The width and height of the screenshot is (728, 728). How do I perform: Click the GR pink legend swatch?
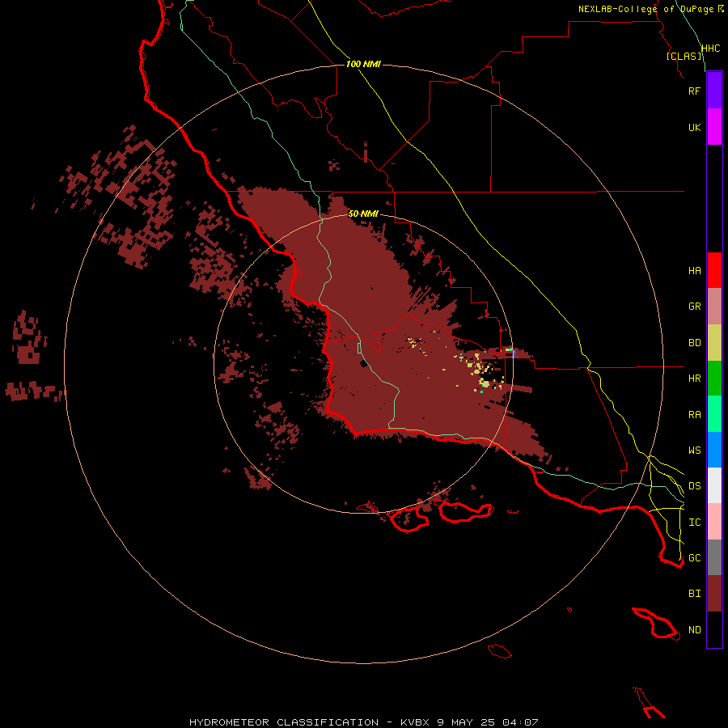click(x=714, y=307)
